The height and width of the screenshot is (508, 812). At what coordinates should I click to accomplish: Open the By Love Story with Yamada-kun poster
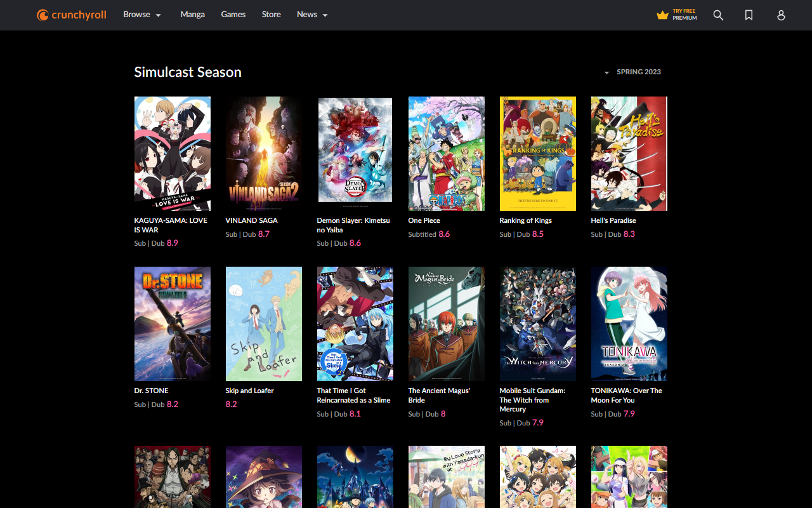[x=447, y=477]
